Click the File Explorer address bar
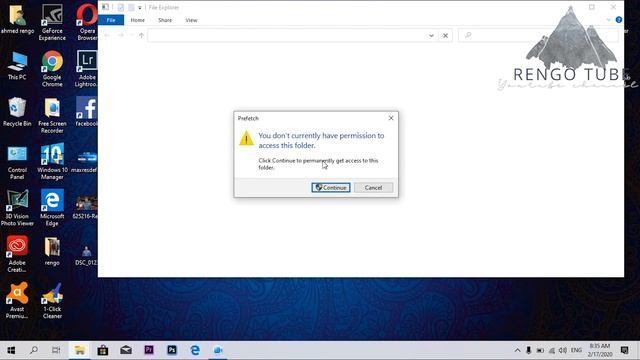Screen dimensions: 640x360 click(x=286, y=36)
